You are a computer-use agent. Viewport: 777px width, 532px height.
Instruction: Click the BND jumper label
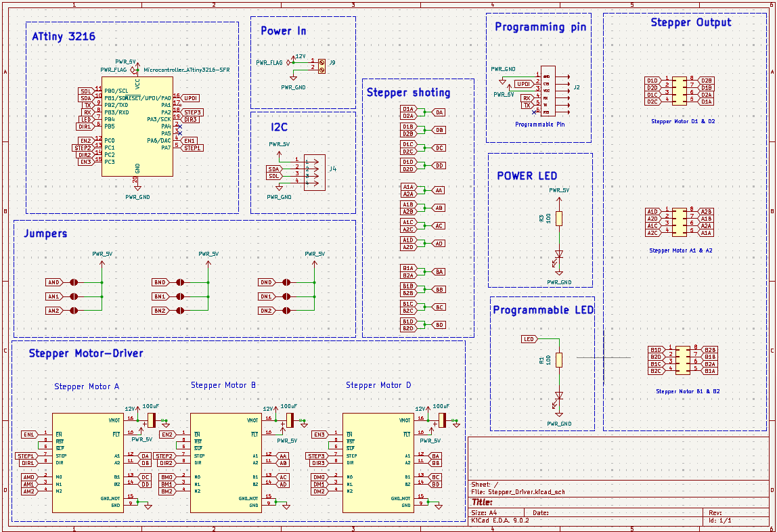(161, 282)
